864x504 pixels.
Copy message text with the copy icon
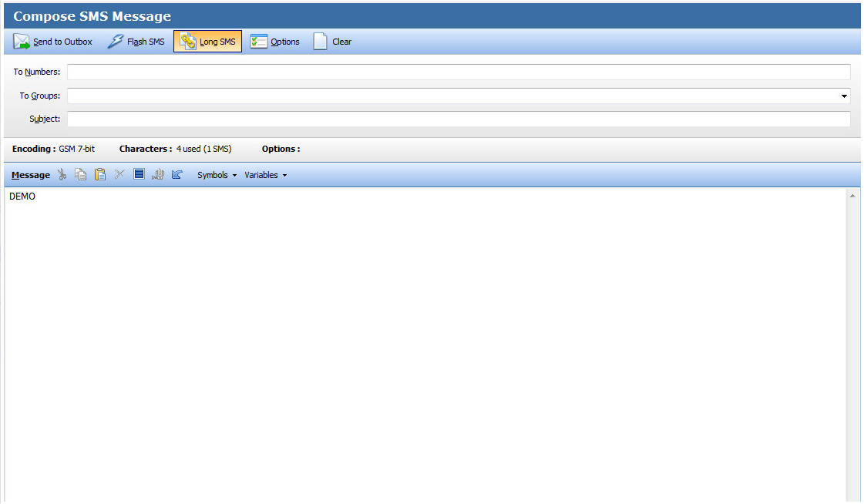coord(81,174)
